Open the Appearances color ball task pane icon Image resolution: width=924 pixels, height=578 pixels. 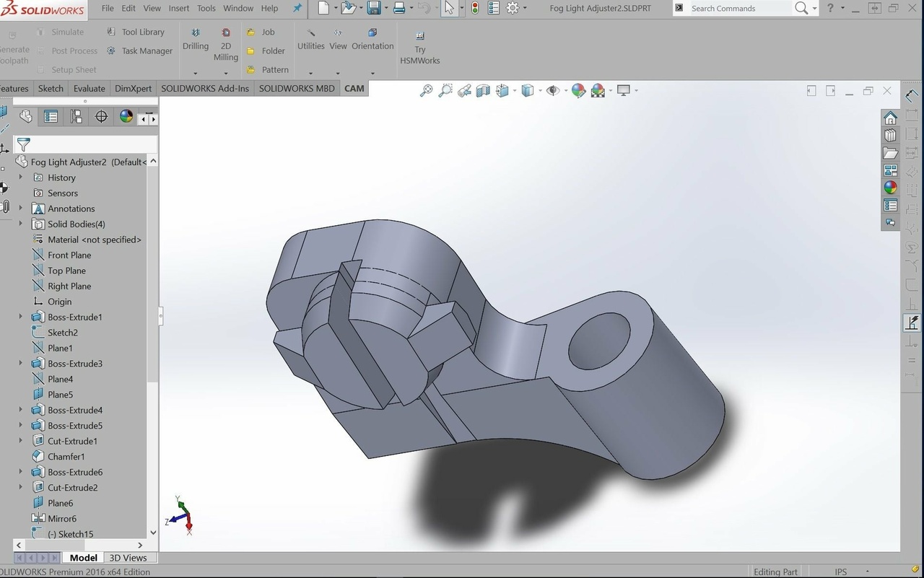coord(890,188)
